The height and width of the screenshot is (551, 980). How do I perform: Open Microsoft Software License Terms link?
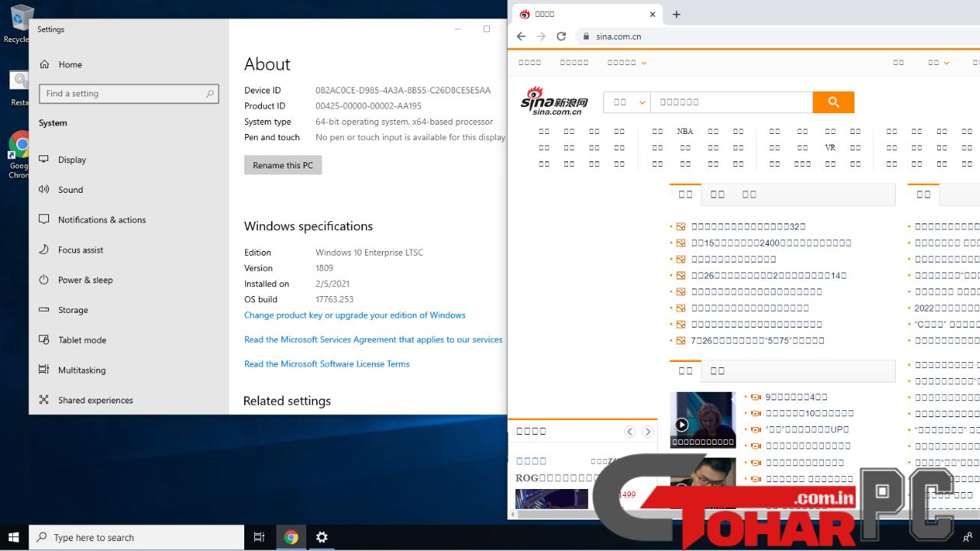coord(327,364)
